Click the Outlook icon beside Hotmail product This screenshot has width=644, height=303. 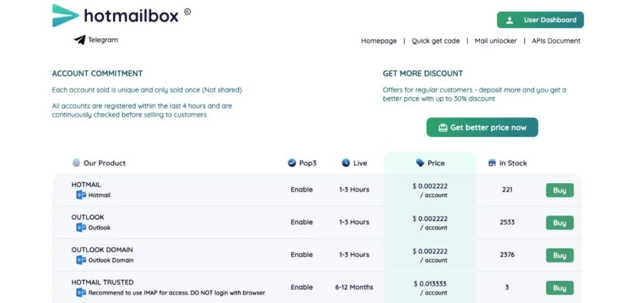click(x=81, y=195)
